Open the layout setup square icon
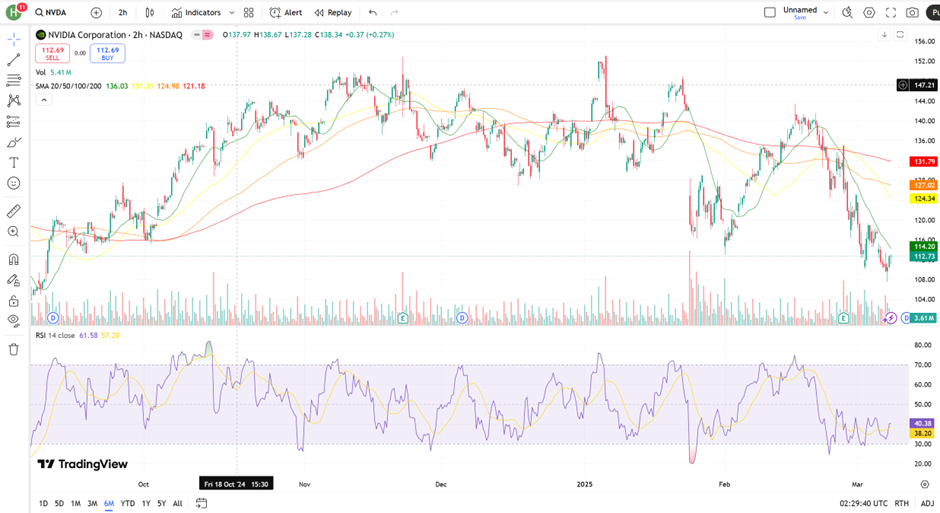 (x=770, y=13)
